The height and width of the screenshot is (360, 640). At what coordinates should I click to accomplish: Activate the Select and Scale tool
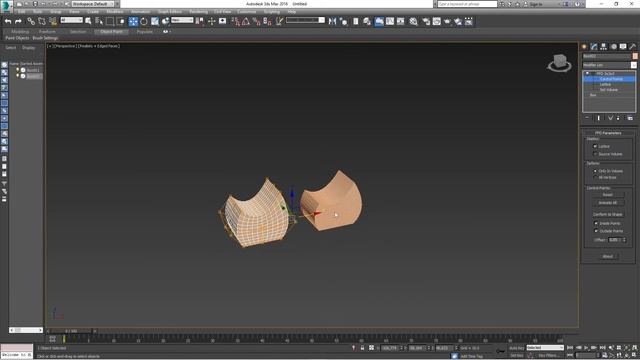(155, 21)
